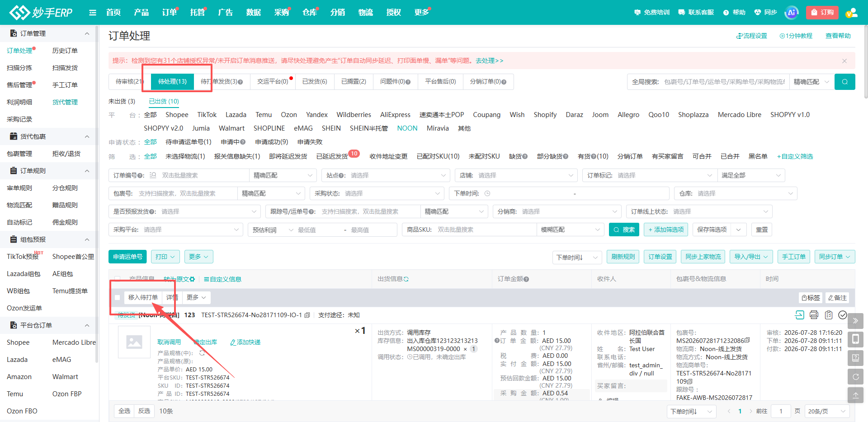Image resolution: width=868 pixels, height=422 pixels.
Task: Click the refresh icon beside 产品规格(中)
Action: point(202,353)
